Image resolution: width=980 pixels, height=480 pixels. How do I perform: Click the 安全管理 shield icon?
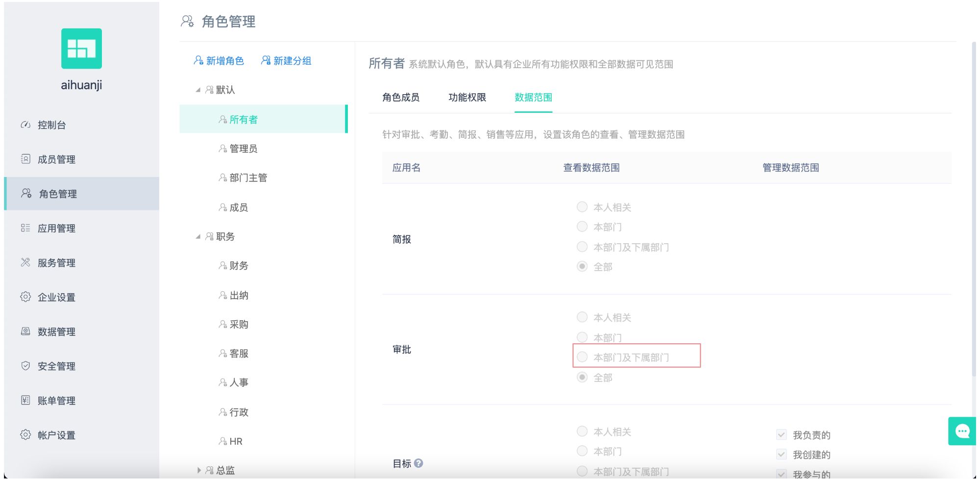[x=25, y=366]
